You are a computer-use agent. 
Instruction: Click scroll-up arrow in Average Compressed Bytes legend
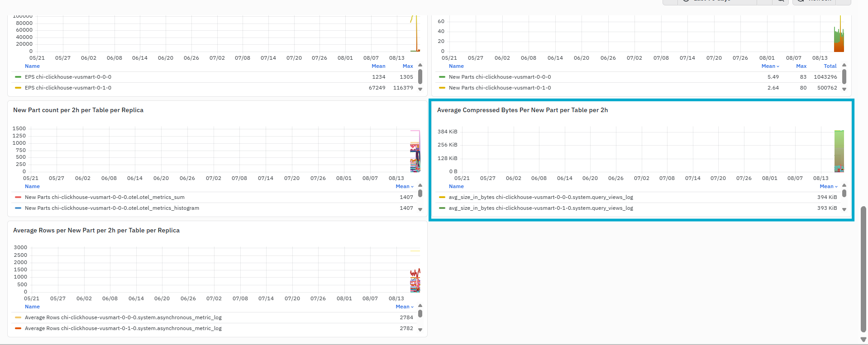pos(844,185)
